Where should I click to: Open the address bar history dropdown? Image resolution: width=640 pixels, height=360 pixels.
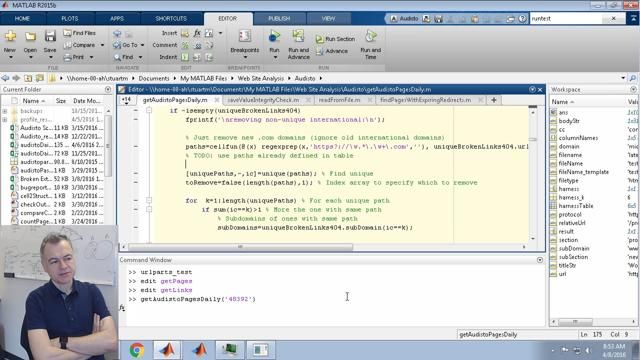623,78
